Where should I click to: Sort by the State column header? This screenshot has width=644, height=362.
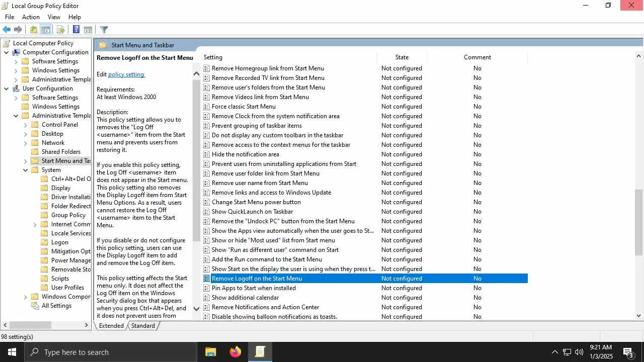pyautogui.click(x=402, y=57)
